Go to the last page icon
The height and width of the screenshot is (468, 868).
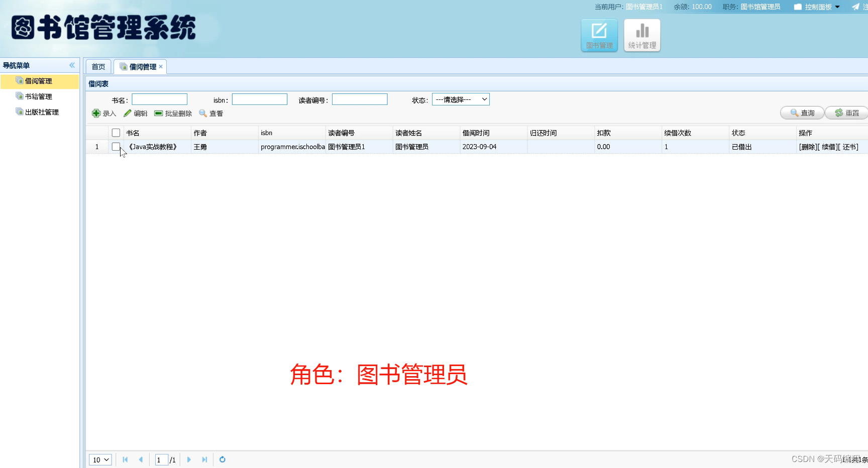[x=204, y=459]
